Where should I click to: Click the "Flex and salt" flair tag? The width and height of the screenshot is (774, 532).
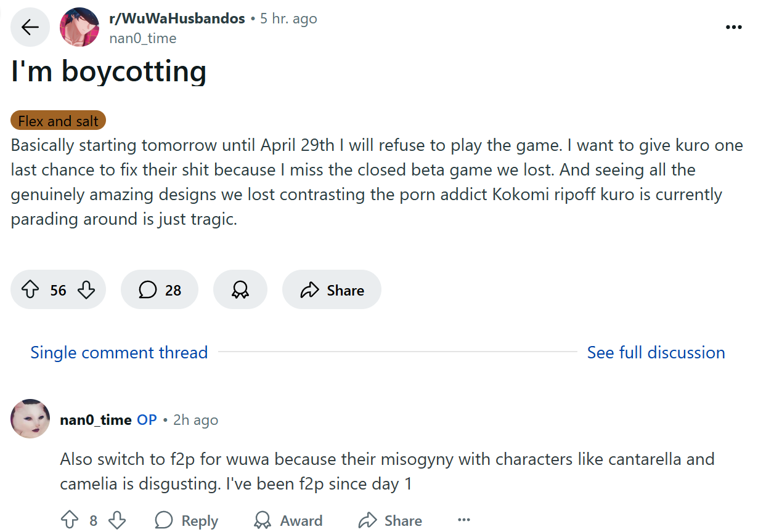[x=59, y=121]
